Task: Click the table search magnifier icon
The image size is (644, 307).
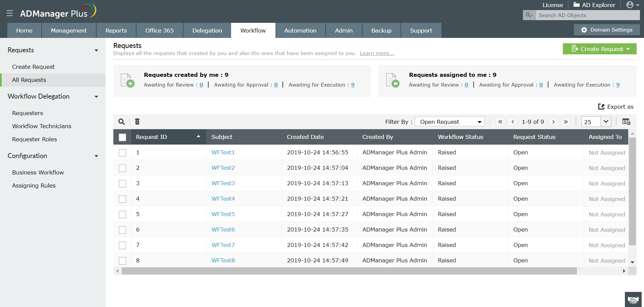Action: [122, 122]
